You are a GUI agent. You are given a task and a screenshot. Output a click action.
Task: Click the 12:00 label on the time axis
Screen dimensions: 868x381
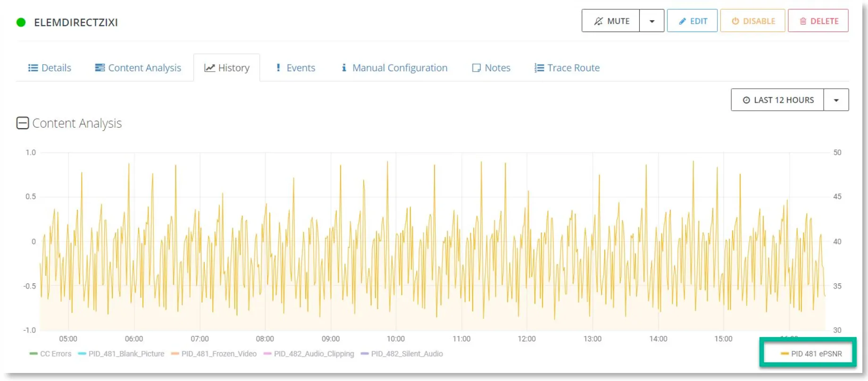click(x=526, y=339)
